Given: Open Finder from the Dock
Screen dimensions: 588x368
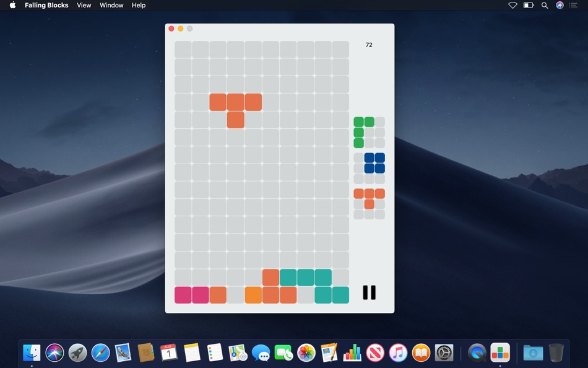Looking at the screenshot, I should (32, 353).
